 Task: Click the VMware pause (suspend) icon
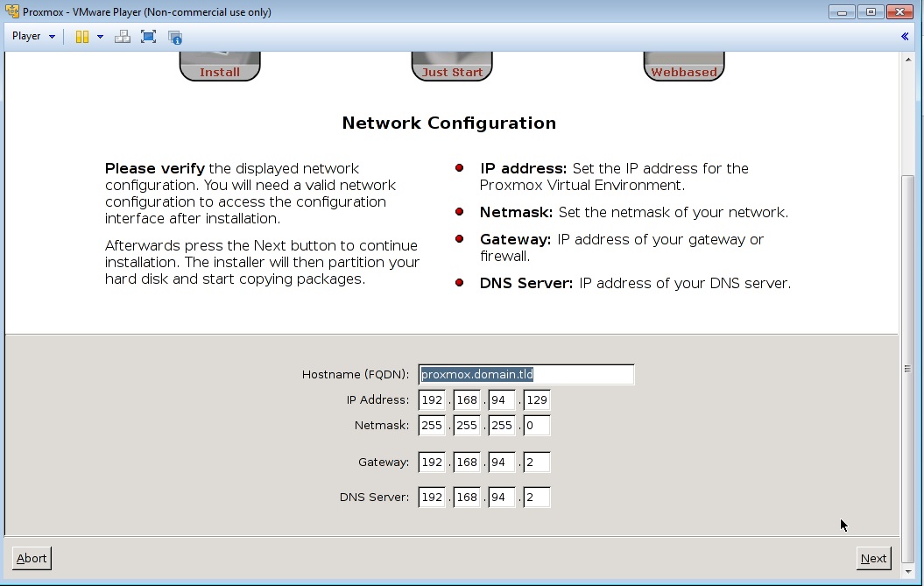82,37
